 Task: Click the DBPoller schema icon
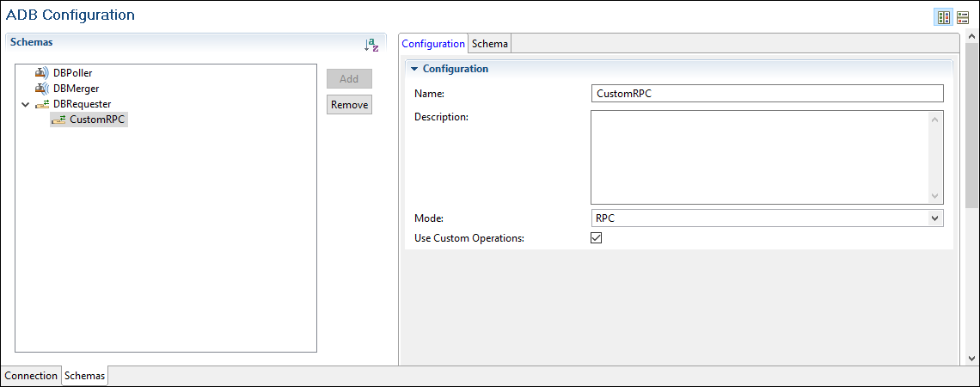pos(42,73)
